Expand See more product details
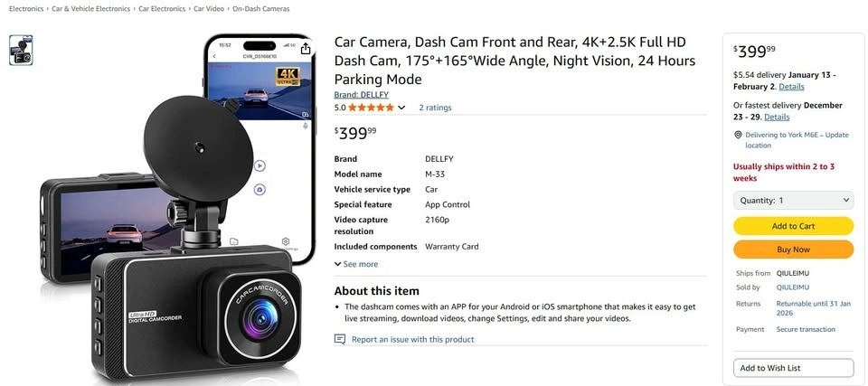The width and height of the screenshot is (868, 386). pyautogui.click(x=356, y=264)
